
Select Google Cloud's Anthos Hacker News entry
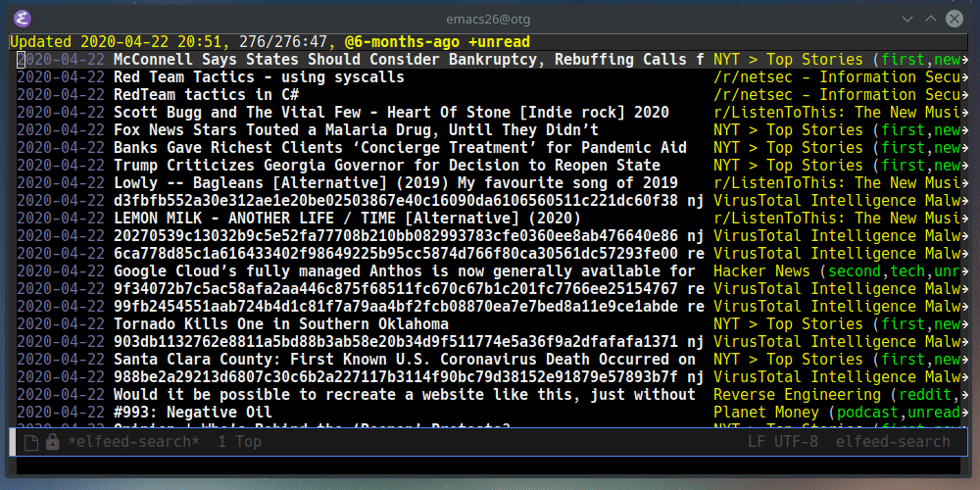pos(405,271)
